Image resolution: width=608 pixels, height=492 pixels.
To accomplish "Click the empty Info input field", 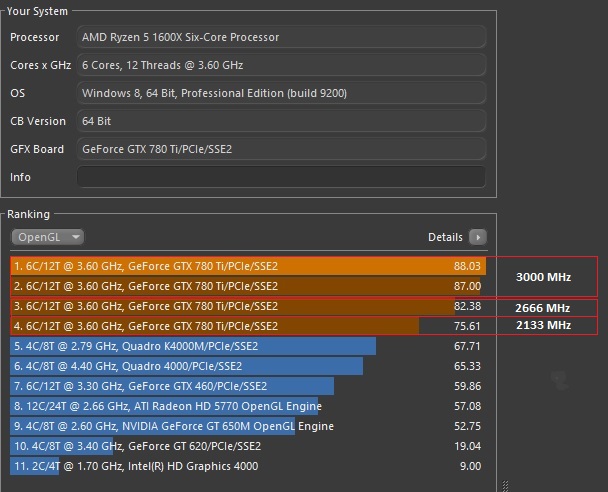I will (282, 177).
